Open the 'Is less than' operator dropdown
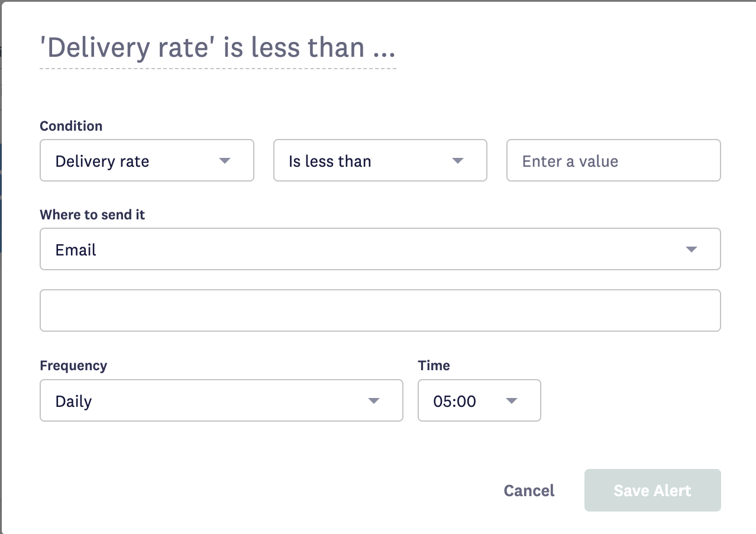This screenshot has height=534, width=756. pos(380,160)
